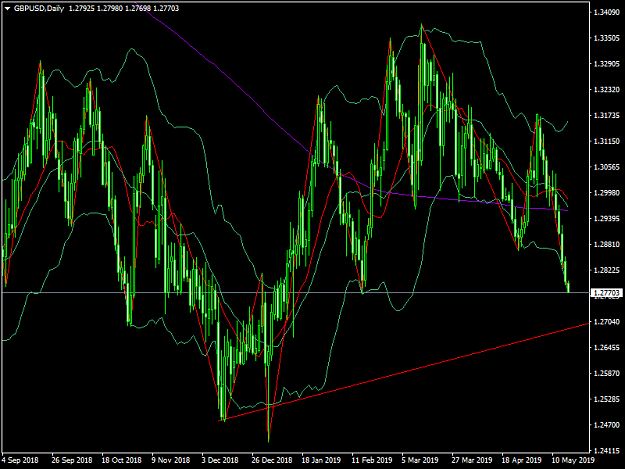The height and width of the screenshot is (469, 625).
Task: Click the 10 May 2019 date label
Action: [x=573, y=460]
